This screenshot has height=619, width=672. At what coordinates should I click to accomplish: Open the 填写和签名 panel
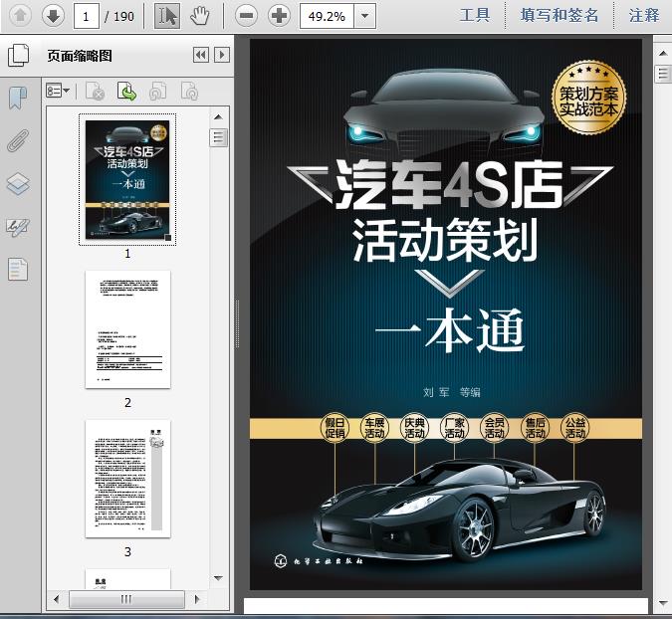560,15
